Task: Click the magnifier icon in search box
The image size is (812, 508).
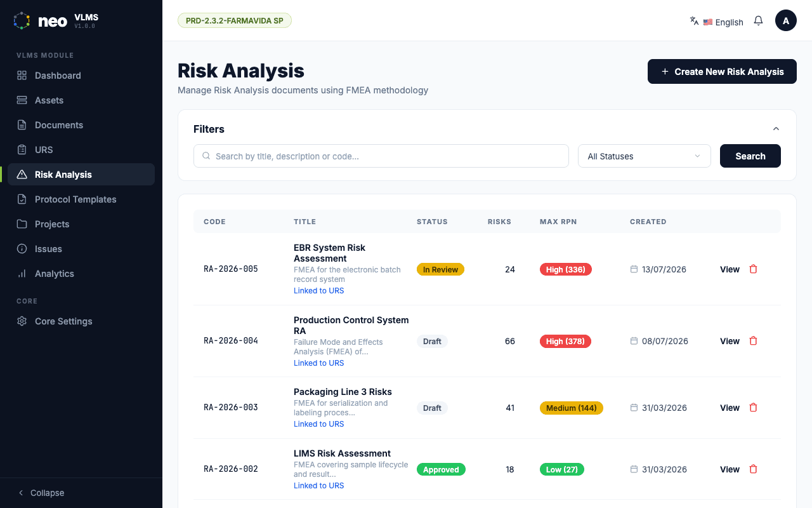Action: (x=206, y=156)
